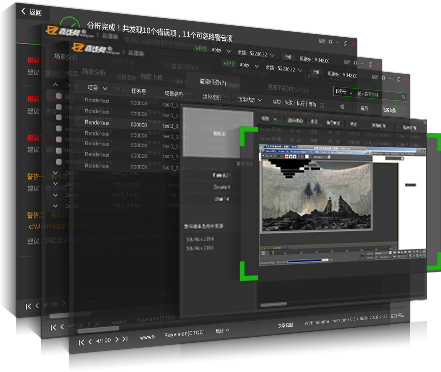Tick the first checkbox in the task list
Viewport: 441px width, 372px height.
point(59,96)
